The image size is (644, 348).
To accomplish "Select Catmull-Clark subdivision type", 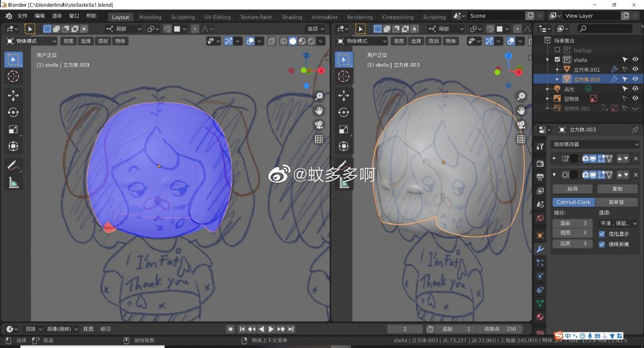I will pyautogui.click(x=574, y=202).
